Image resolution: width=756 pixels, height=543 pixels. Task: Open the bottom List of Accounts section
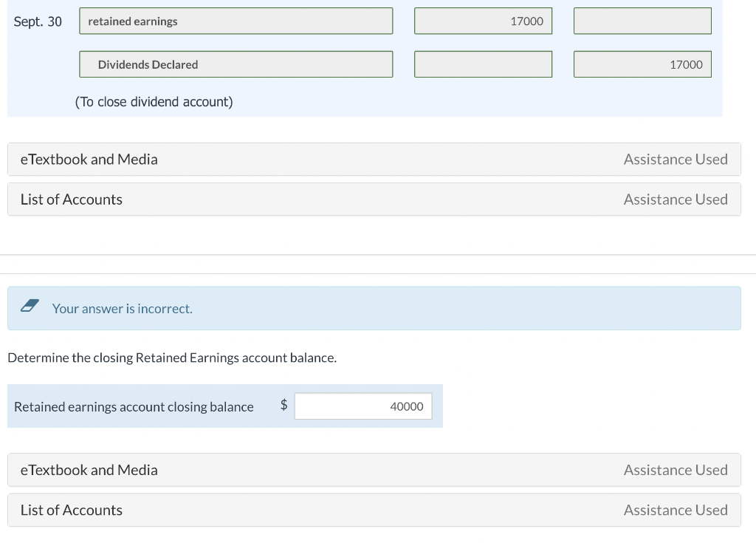(71, 510)
